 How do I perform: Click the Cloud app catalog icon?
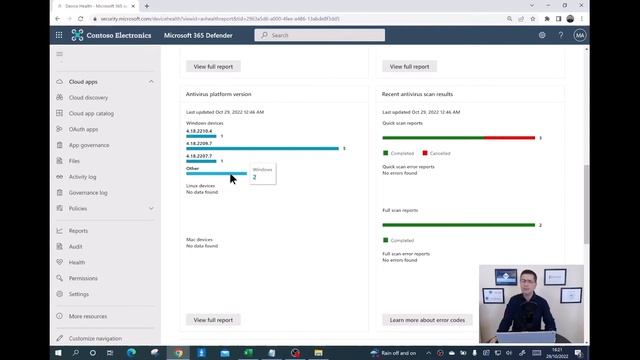pyautogui.click(x=60, y=113)
